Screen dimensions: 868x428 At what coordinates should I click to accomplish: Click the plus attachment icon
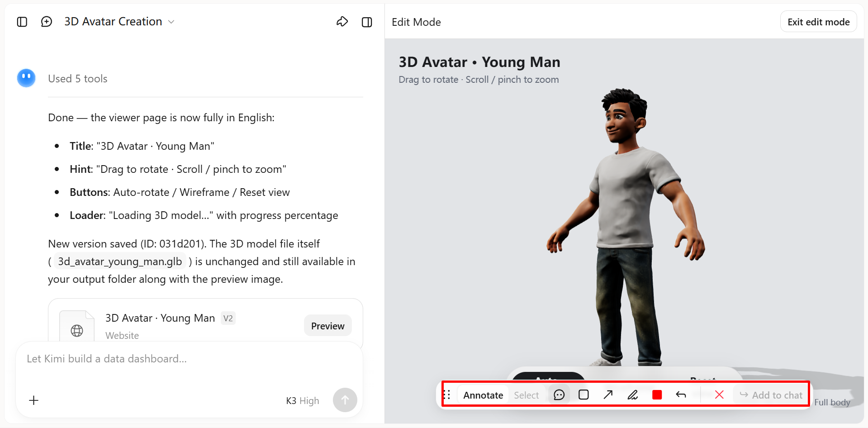tap(34, 400)
